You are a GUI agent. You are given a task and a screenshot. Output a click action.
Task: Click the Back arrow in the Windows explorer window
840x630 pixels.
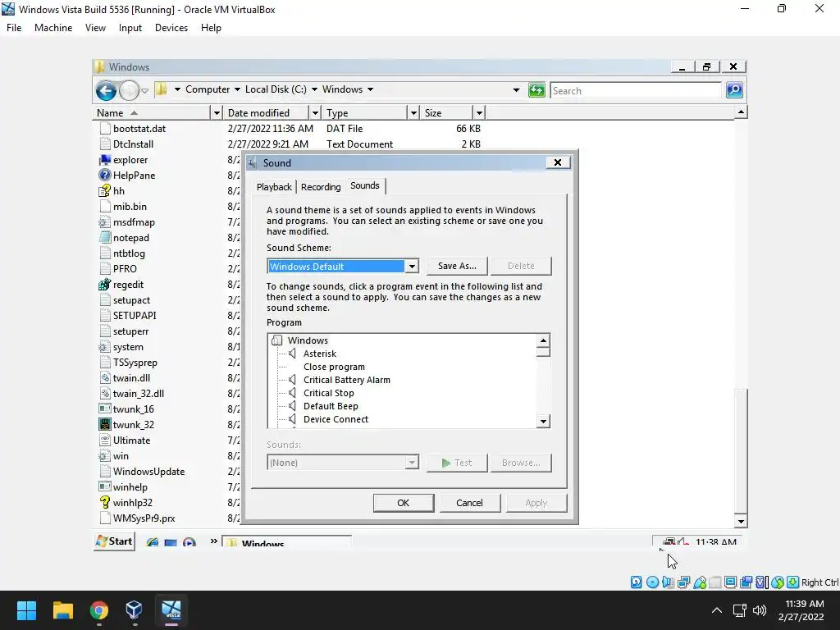(106, 90)
